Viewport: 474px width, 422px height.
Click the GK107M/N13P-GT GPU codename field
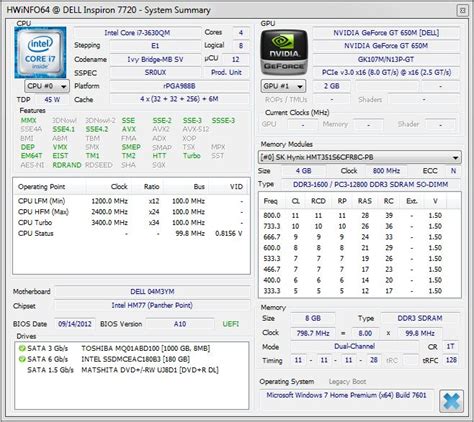[386, 60]
